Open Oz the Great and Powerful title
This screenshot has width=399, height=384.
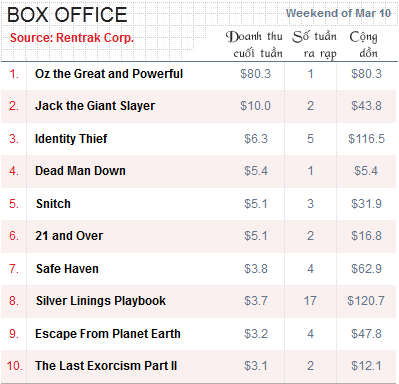pyautogui.click(x=109, y=74)
